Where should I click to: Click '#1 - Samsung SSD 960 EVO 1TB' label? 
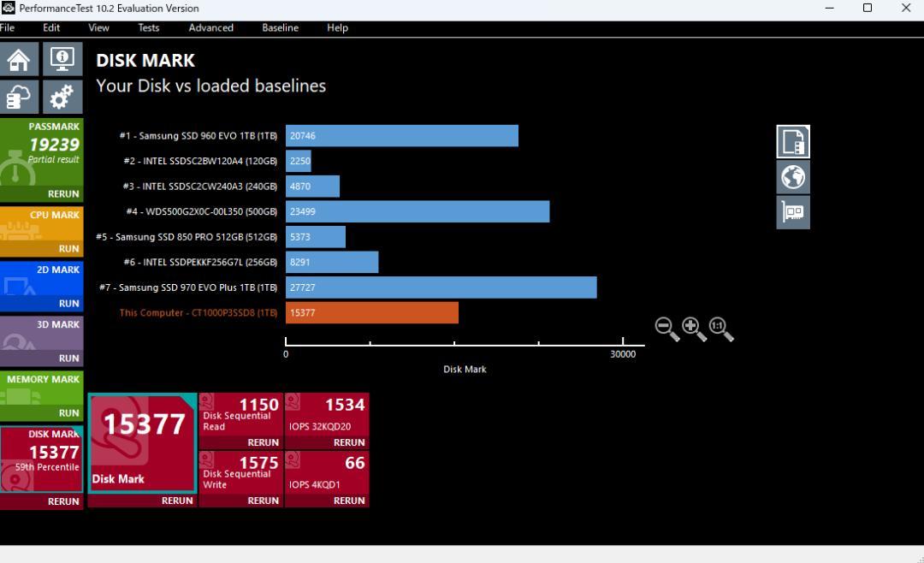(198, 135)
